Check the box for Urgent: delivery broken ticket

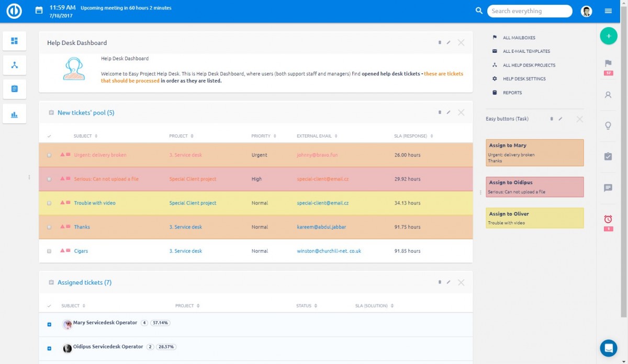point(49,155)
